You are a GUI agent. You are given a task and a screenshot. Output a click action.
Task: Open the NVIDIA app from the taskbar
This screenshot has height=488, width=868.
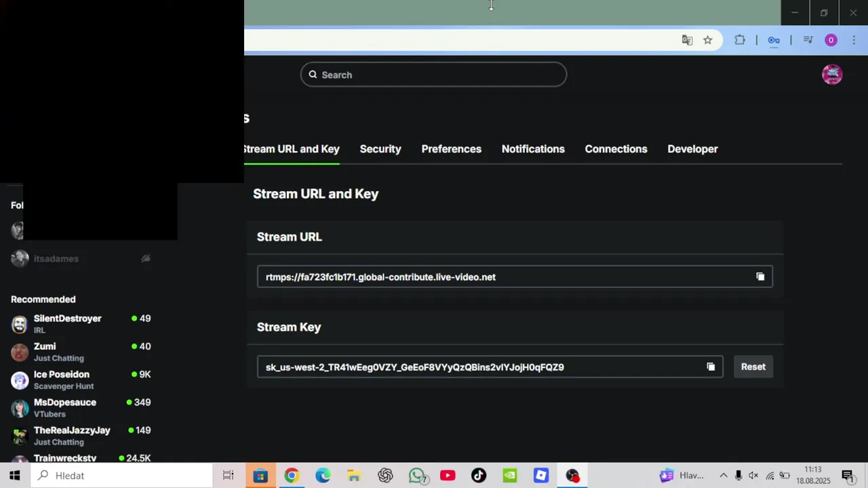(x=510, y=476)
